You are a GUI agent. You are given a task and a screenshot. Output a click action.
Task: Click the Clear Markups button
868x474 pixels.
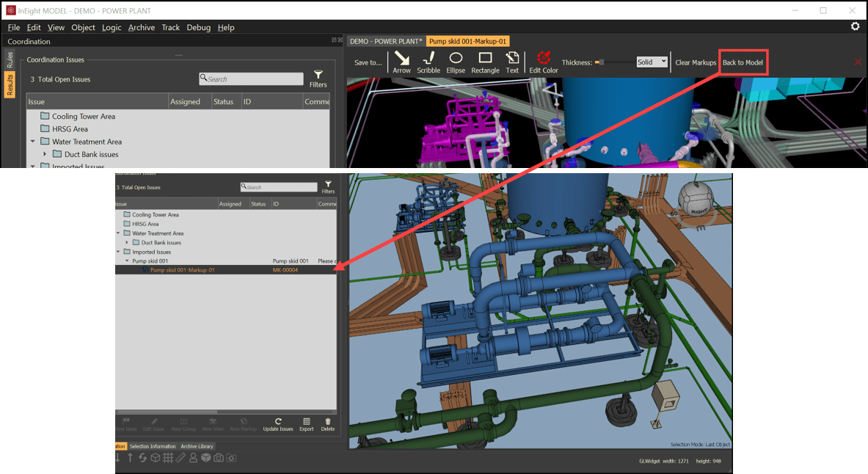[x=696, y=62]
